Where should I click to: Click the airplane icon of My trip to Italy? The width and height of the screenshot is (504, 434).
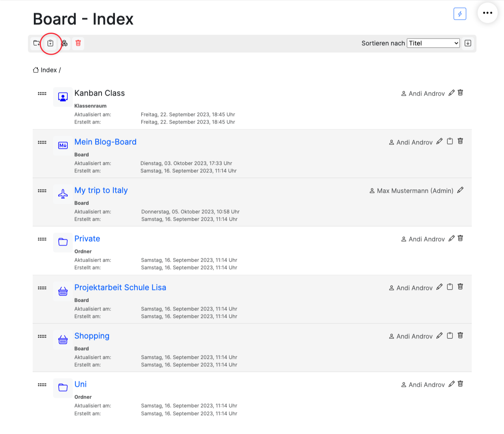tap(63, 194)
